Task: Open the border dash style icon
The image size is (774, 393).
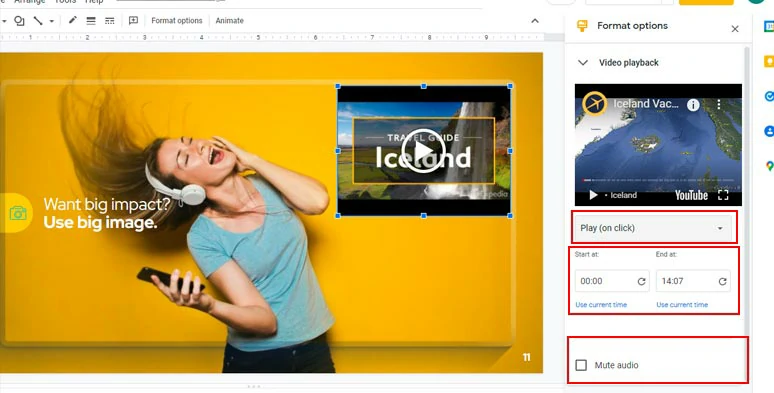Action: click(110, 21)
